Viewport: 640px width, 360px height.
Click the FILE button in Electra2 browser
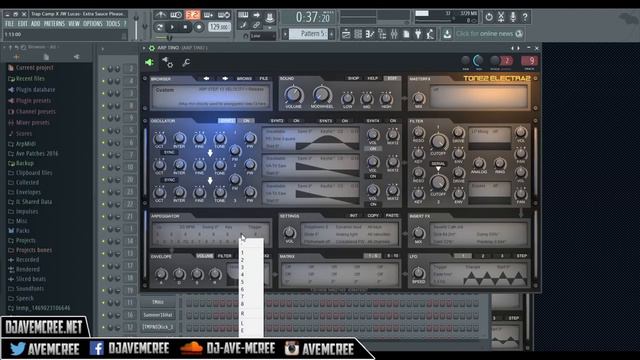click(264, 78)
